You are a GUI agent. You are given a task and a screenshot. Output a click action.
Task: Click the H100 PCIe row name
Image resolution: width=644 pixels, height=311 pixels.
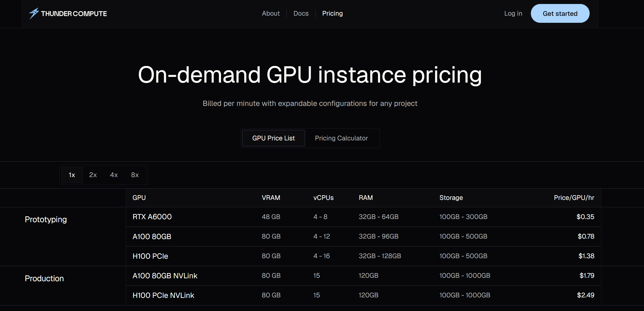click(150, 256)
